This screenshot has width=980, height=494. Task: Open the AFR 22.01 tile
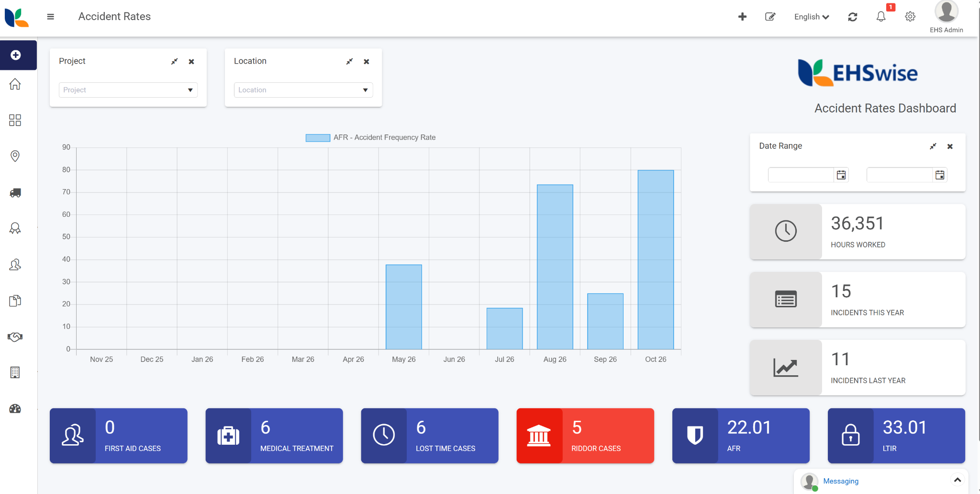click(741, 436)
